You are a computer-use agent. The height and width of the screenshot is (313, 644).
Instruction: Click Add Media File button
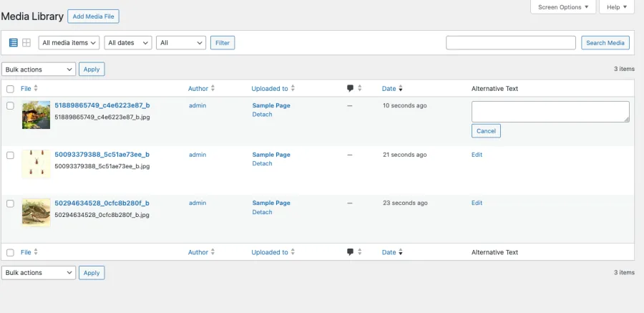click(93, 16)
